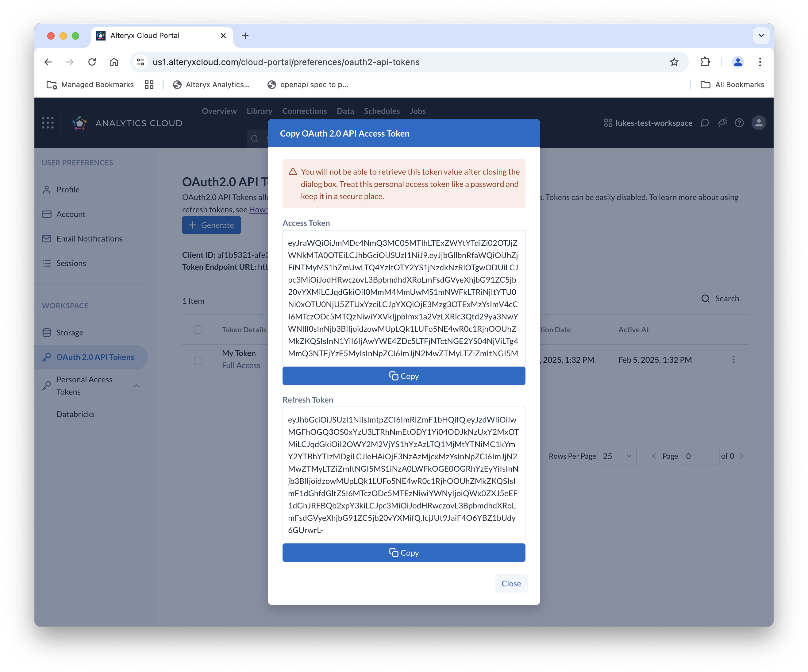This screenshot has height=672, width=808.
Task: Click the OAuth 2.0 API Tokens key icon
Action: [47, 357]
